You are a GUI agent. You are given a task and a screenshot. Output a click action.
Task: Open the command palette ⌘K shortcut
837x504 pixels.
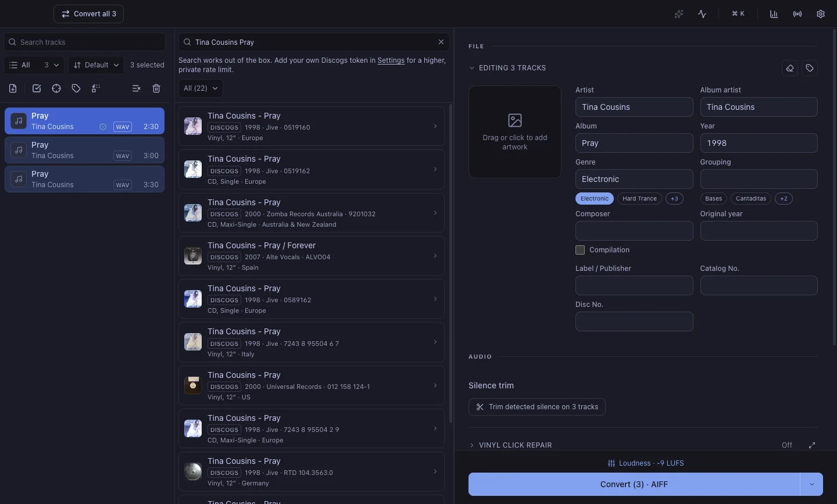coord(738,14)
